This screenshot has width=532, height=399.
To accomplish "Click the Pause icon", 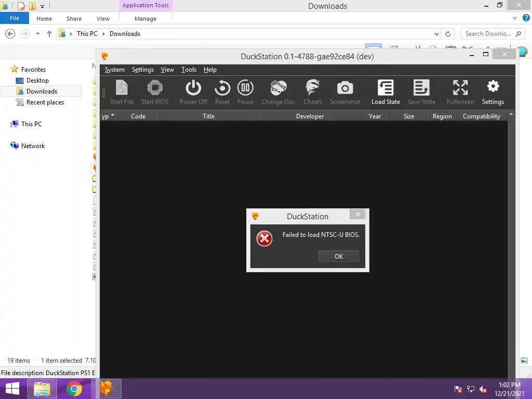I will (245, 92).
